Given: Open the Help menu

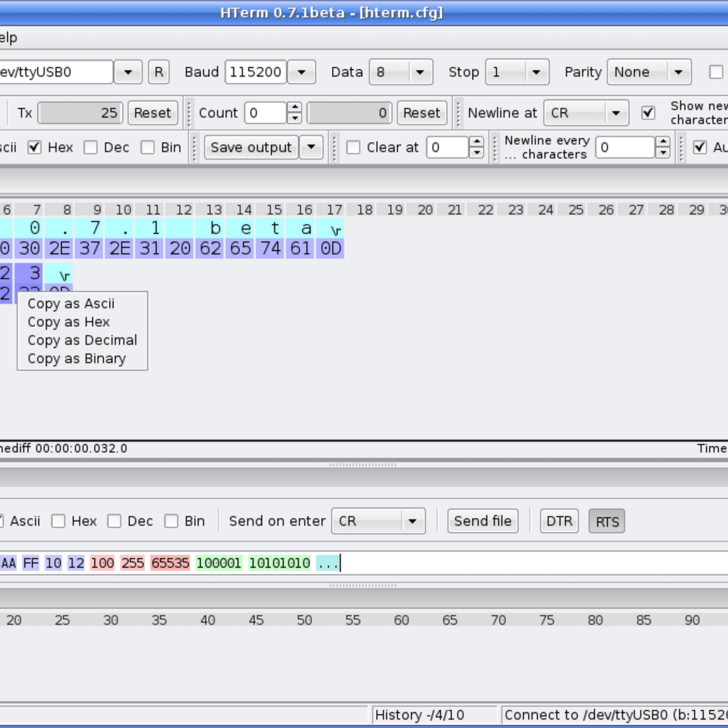Looking at the screenshot, I should point(8,38).
